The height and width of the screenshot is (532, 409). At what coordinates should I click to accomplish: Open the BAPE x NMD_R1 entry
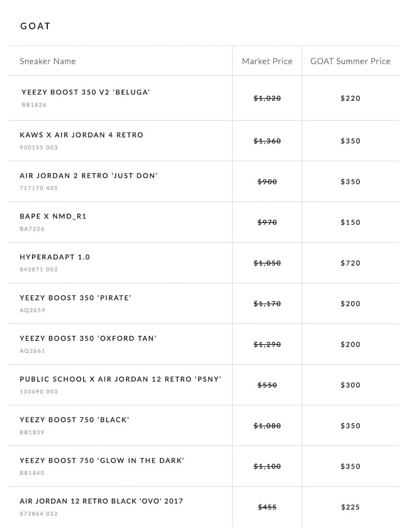(53, 216)
